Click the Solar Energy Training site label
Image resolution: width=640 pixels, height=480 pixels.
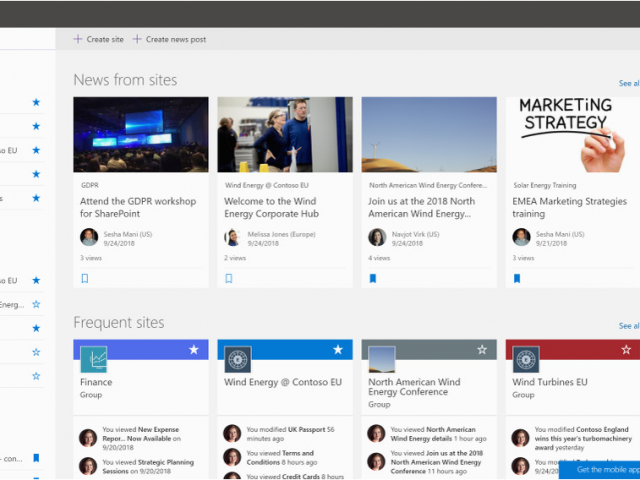point(544,185)
